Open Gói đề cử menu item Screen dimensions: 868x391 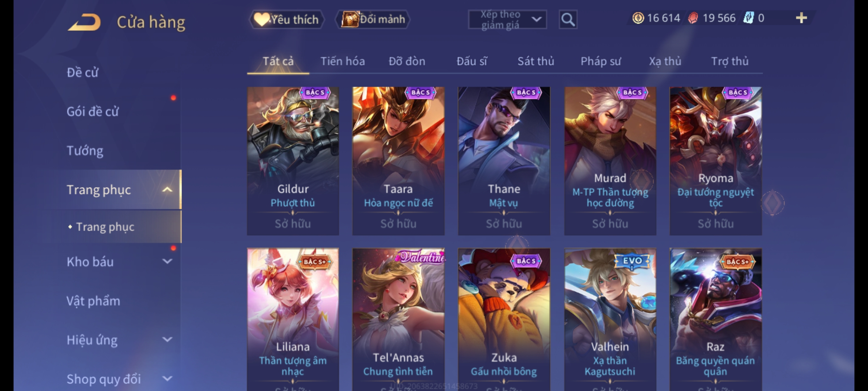pos(93,112)
